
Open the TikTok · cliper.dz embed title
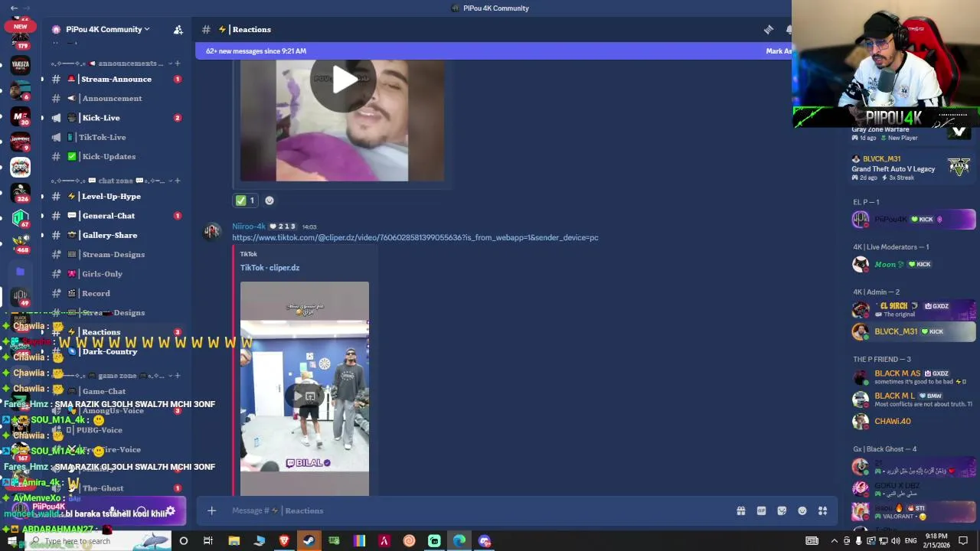(x=269, y=268)
